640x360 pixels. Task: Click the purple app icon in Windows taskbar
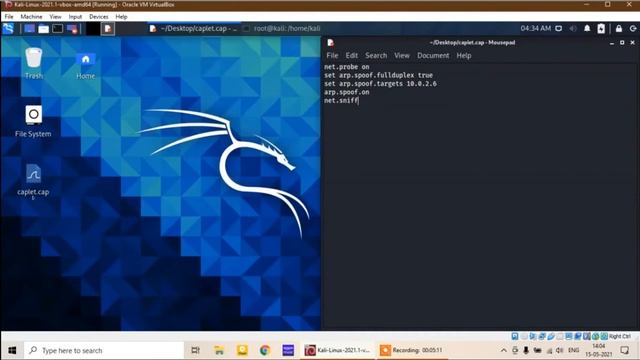(x=288, y=350)
